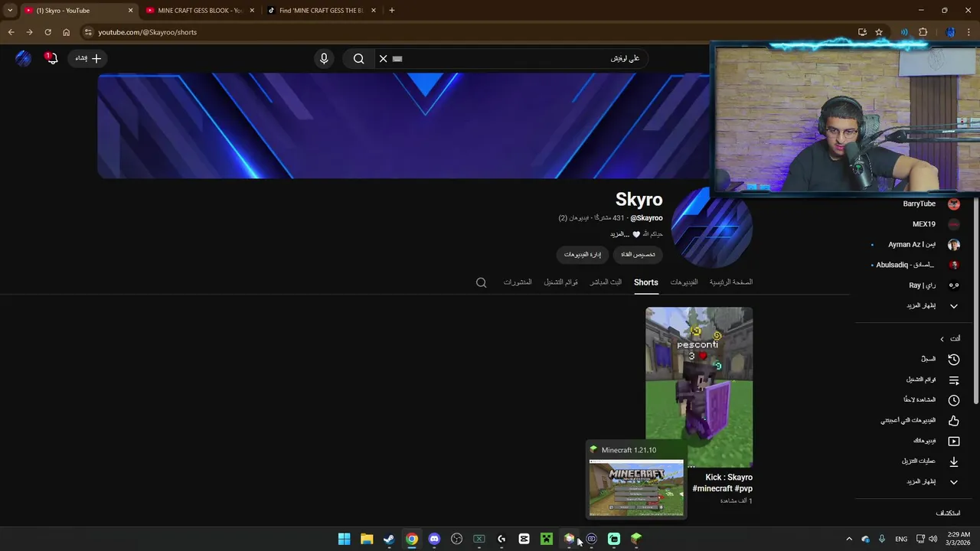Open MEX19 subscription in sidebar
The image size is (980, 551).
[x=923, y=224]
